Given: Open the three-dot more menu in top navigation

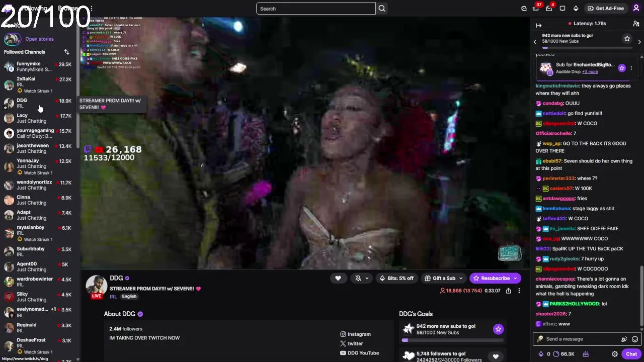Looking at the screenshot, I should (x=91, y=9).
